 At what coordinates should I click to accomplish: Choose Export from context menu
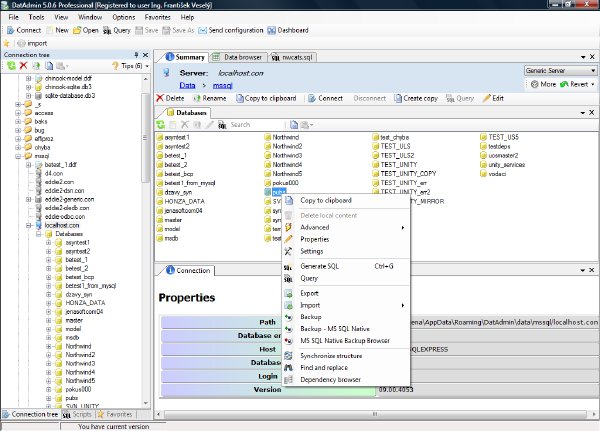pyautogui.click(x=346, y=294)
